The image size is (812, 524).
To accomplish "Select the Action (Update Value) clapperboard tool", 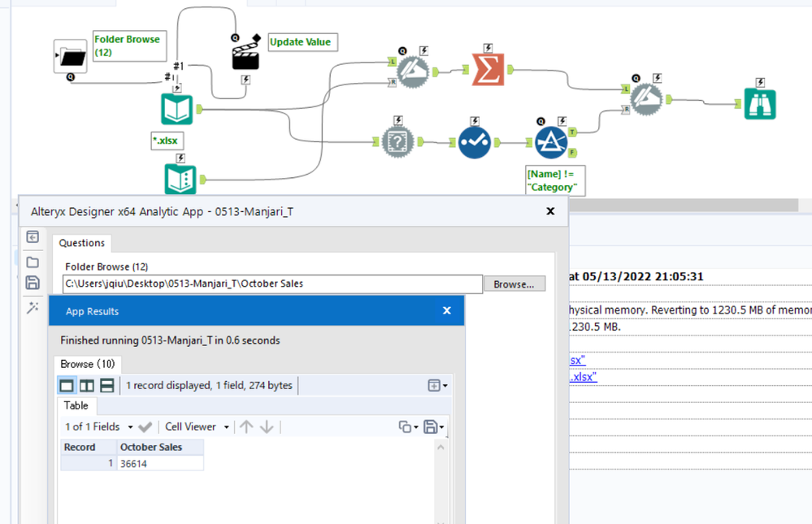I will (x=245, y=56).
